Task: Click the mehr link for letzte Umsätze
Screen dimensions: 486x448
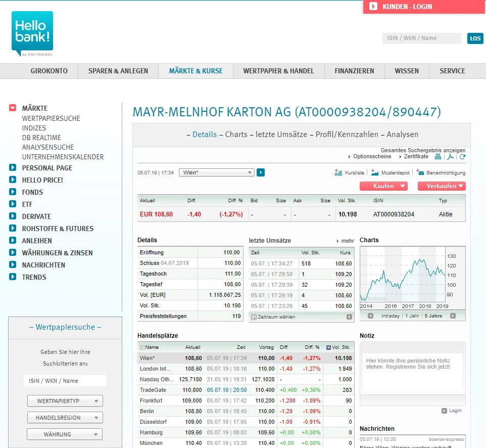Action: 348,241
